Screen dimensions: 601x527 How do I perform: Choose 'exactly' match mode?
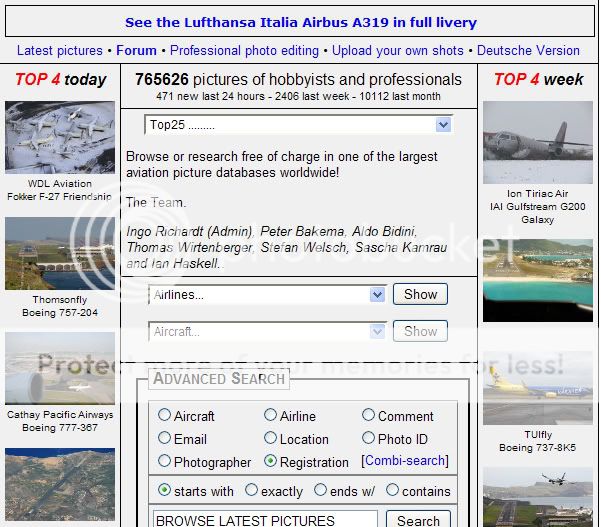click(251, 489)
